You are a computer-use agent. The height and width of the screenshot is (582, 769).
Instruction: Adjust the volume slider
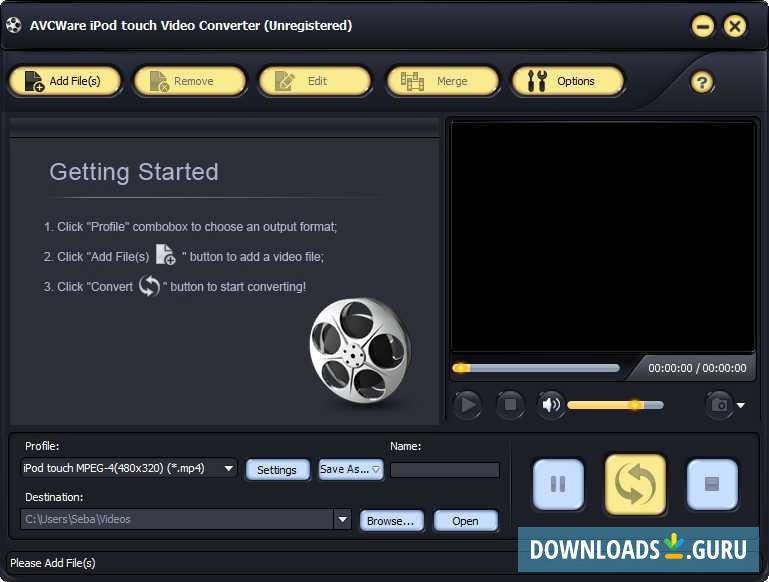click(615, 405)
